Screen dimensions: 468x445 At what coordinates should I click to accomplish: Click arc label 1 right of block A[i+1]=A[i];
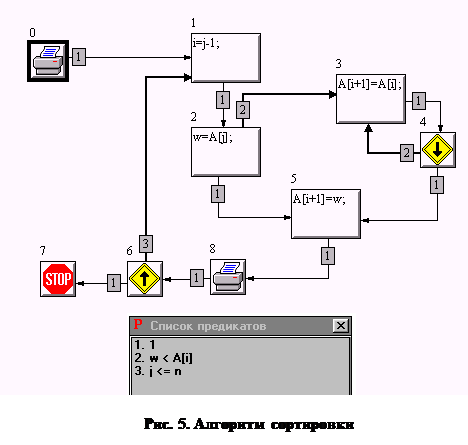click(x=419, y=101)
